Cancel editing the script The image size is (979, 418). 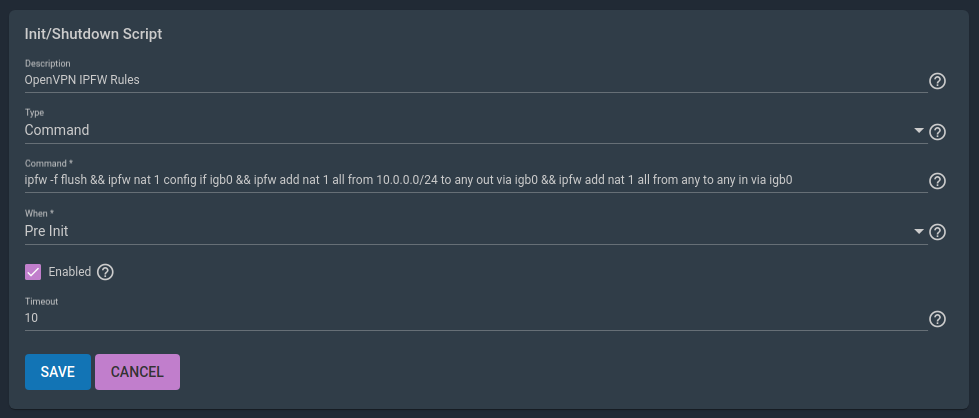(137, 372)
